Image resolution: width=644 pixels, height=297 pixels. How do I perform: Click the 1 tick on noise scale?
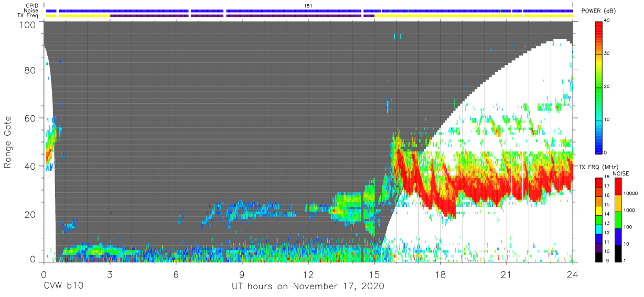(626, 260)
